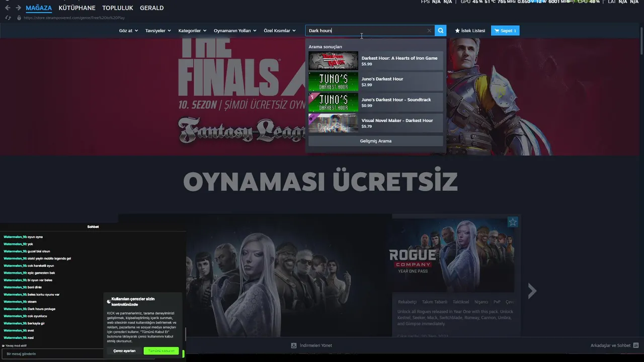
Task: Click the store URL in the address bar
Action: (x=74, y=18)
